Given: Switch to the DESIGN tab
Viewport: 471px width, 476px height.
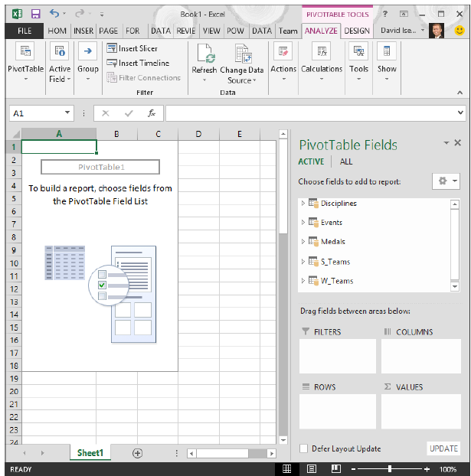Looking at the screenshot, I should tap(357, 31).
